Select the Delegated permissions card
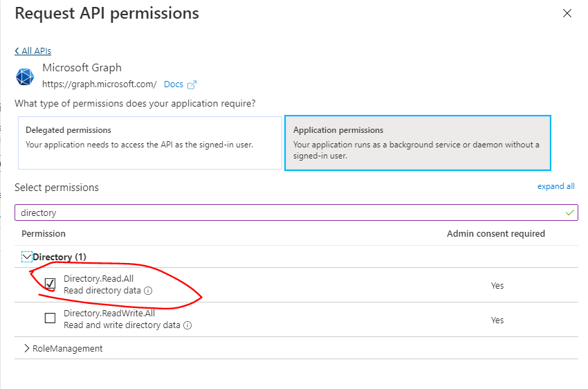The height and width of the screenshot is (389, 588). (150, 143)
